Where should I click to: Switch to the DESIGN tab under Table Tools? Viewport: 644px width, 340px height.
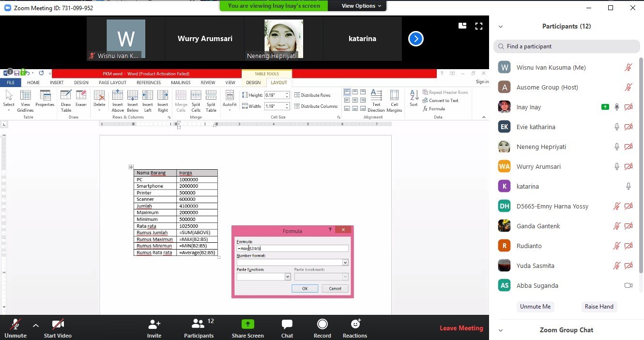(x=253, y=83)
